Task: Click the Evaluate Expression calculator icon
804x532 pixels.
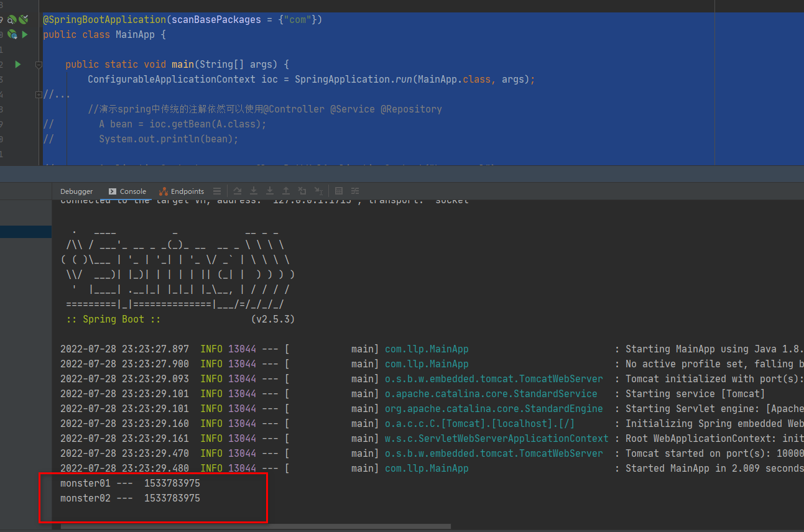Action: [339, 191]
